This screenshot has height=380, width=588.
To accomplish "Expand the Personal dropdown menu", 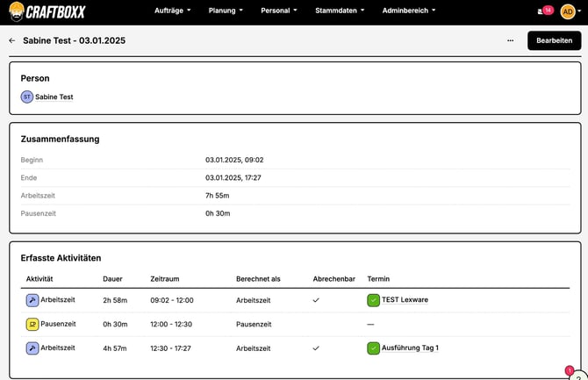I will click(x=280, y=11).
